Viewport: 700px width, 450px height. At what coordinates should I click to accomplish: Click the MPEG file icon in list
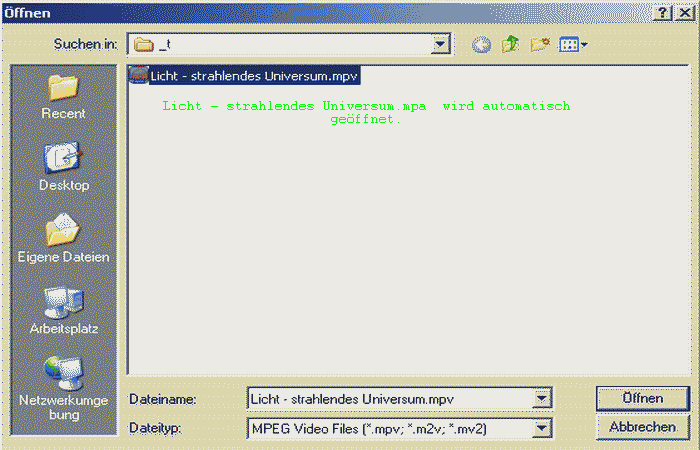[x=138, y=74]
